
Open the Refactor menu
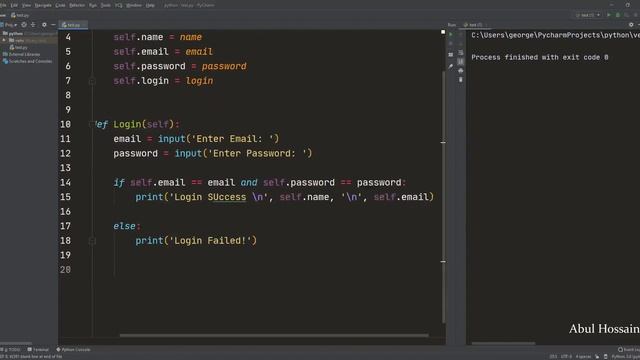(77, 5)
